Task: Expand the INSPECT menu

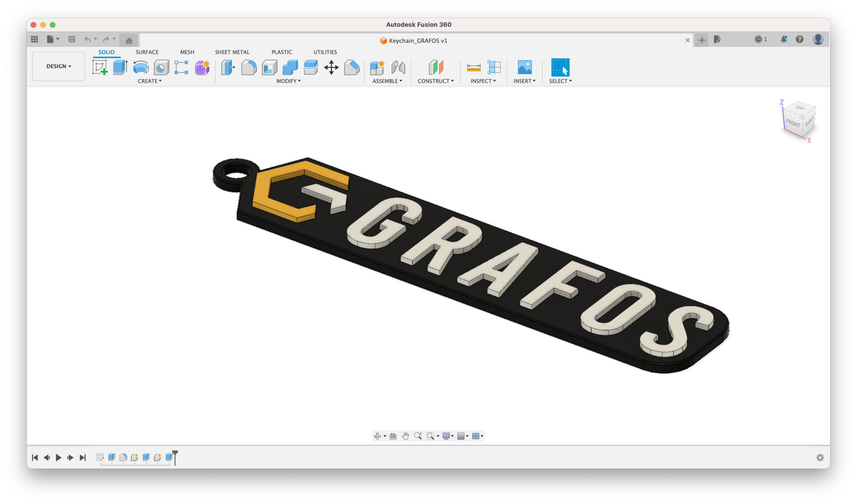Action: pyautogui.click(x=483, y=81)
